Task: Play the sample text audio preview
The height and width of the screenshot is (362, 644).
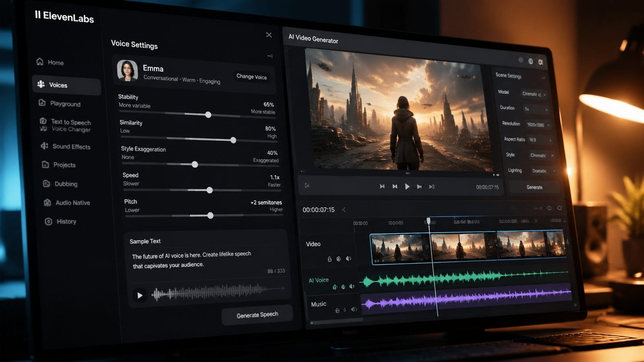Action: coord(140,295)
